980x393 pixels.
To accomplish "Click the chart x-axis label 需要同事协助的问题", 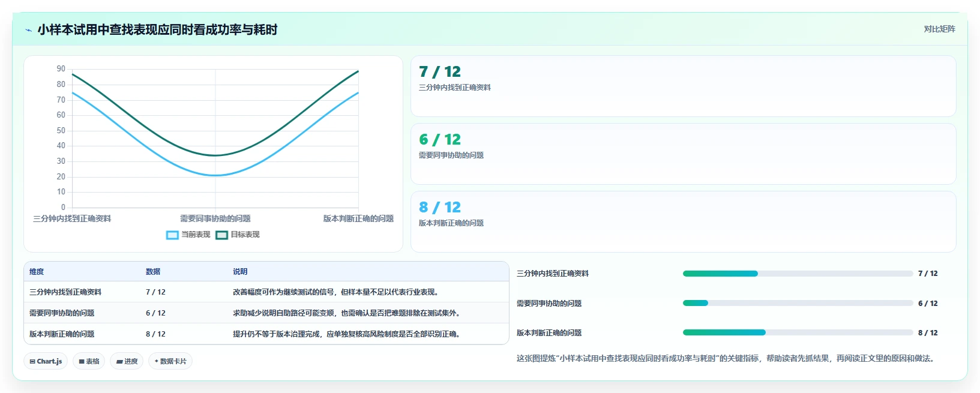I will click(x=215, y=219).
